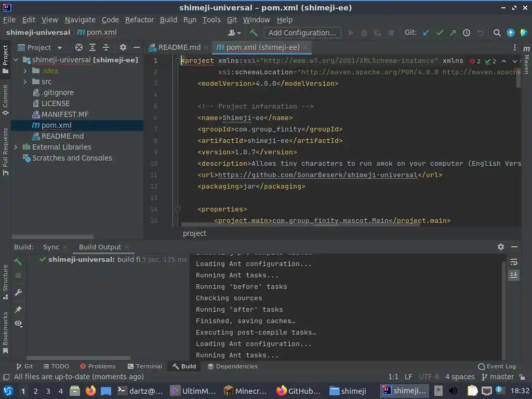Image resolution: width=532 pixels, height=399 pixels.
Task: Click the wrench icon in Build panel
Action: click(x=18, y=292)
